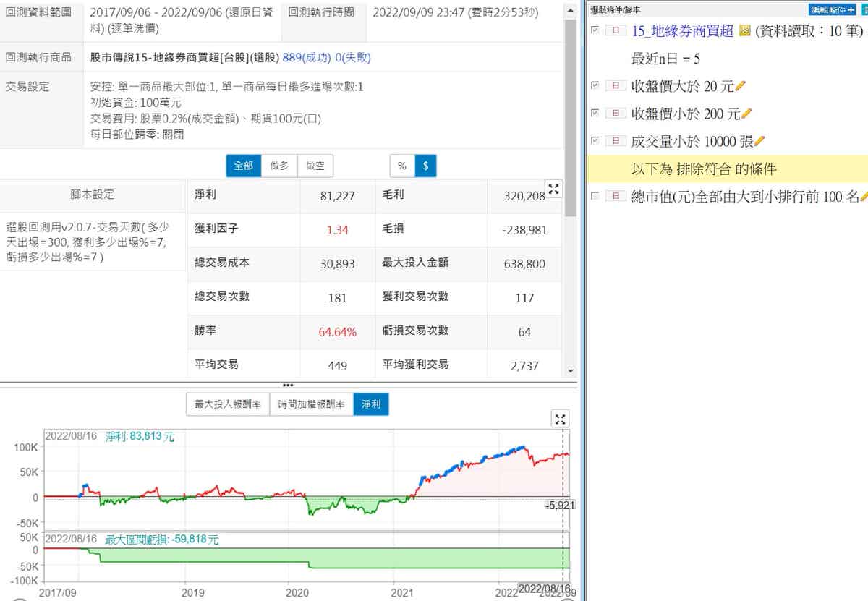Click the 編輯條件 + button
Viewport: 868px width, 601px height.
832,9
